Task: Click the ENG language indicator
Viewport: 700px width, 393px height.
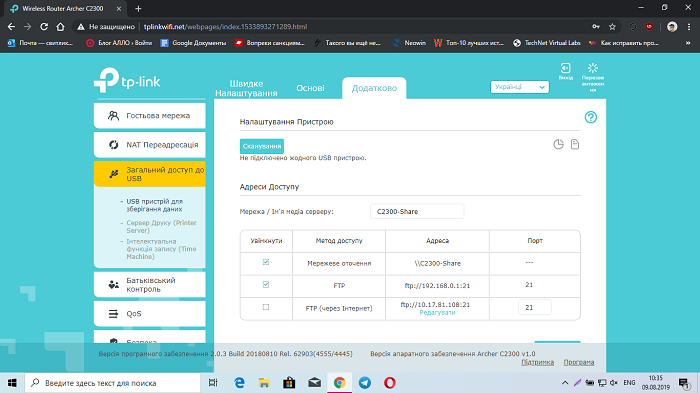Action: coord(629,383)
